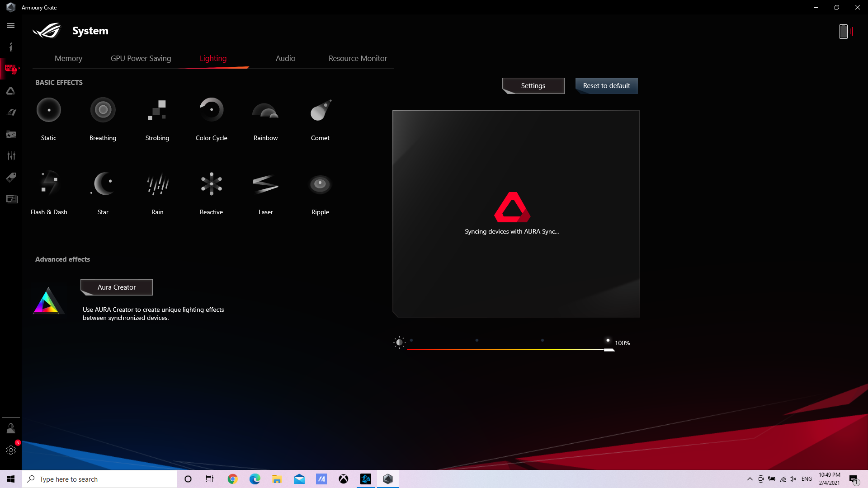Switch to the Audio tab
Image resolution: width=868 pixels, height=488 pixels.
click(x=286, y=58)
